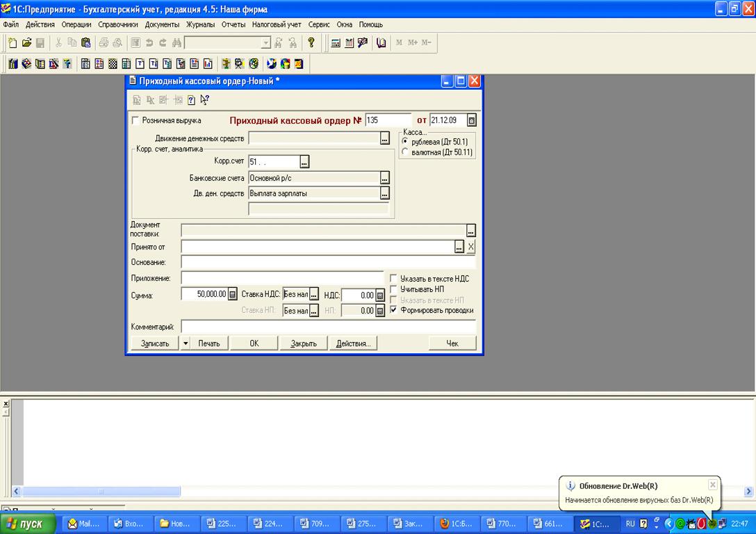This screenshot has height=534, width=756.
Task: Enable the Розничная выручка checkbox
Action: click(x=135, y=120)
